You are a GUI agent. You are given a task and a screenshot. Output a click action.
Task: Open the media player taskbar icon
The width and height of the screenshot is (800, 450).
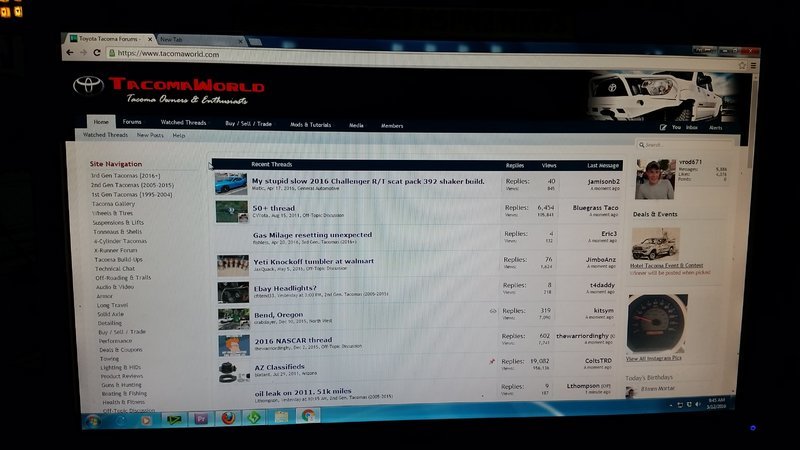tap(146, 420)
